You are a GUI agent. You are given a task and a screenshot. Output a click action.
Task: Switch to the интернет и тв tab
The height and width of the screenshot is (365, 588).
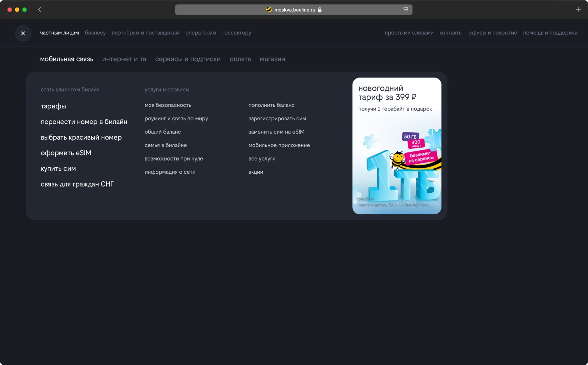point(124,59)
